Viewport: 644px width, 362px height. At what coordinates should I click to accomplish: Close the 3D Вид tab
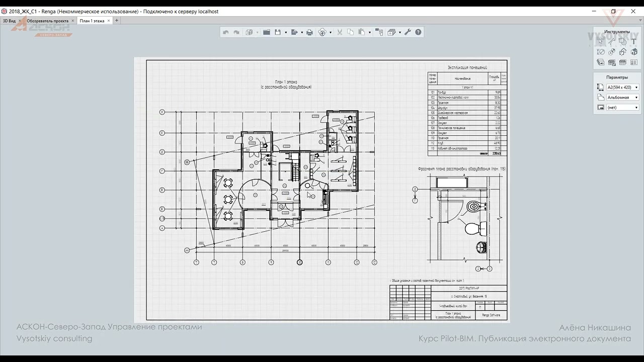[x=20, y=21]
